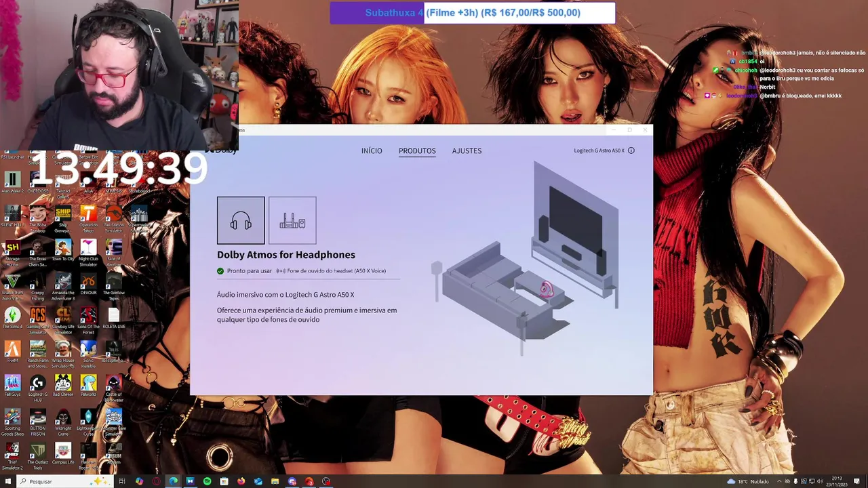
Task: Open info icon beside Logitech G Astro A50 X
Action: pos(631,150)
